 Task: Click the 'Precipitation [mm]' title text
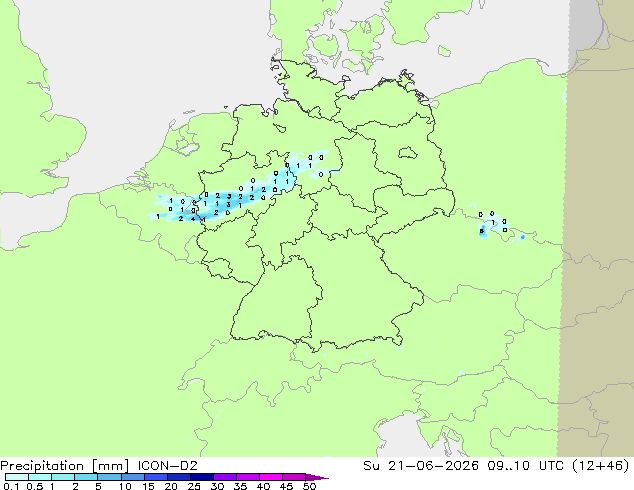click(x=65, y=466)
